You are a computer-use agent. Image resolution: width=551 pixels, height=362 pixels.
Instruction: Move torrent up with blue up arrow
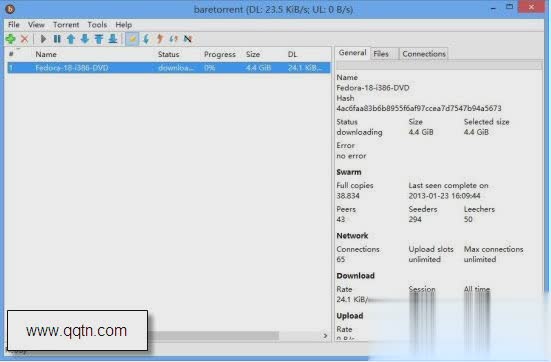click(x=71, y=39)
